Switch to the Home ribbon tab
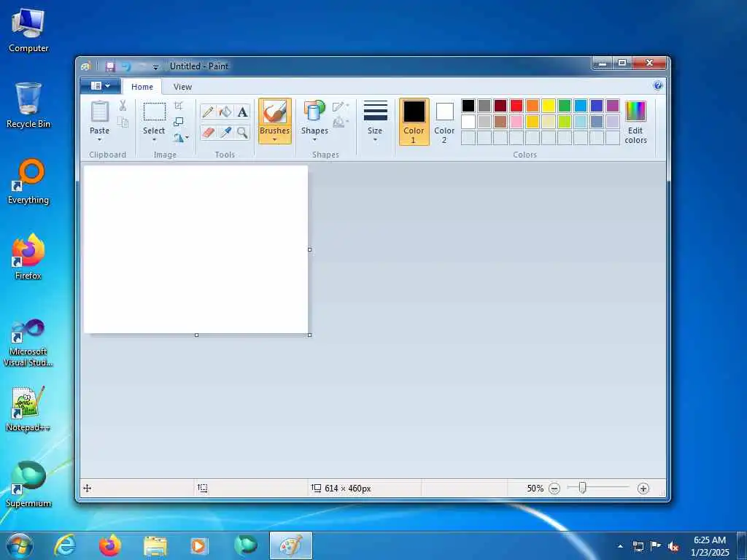The width and height of the screenshot is (747, 560). pos(142,87)
